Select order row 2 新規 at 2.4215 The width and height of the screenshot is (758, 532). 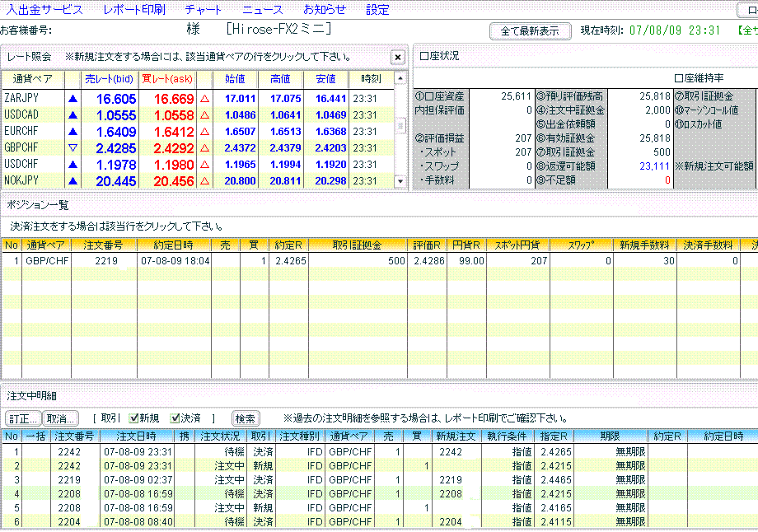[x=377, y=466]
